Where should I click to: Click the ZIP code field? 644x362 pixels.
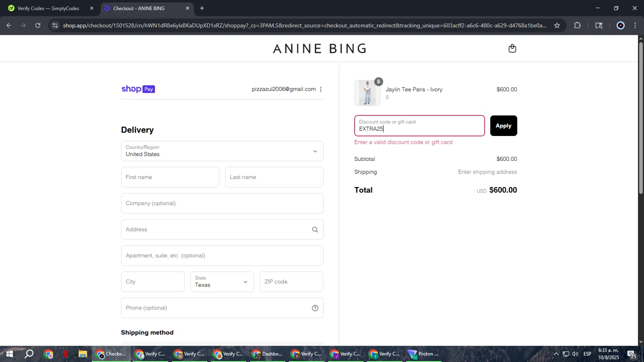pyautogui.click(x=291, y=282)
